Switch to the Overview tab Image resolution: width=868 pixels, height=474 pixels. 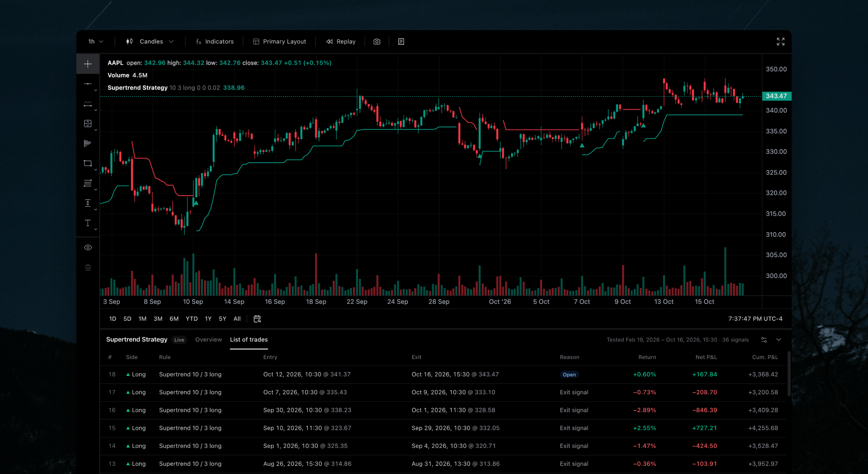(209, 339)
